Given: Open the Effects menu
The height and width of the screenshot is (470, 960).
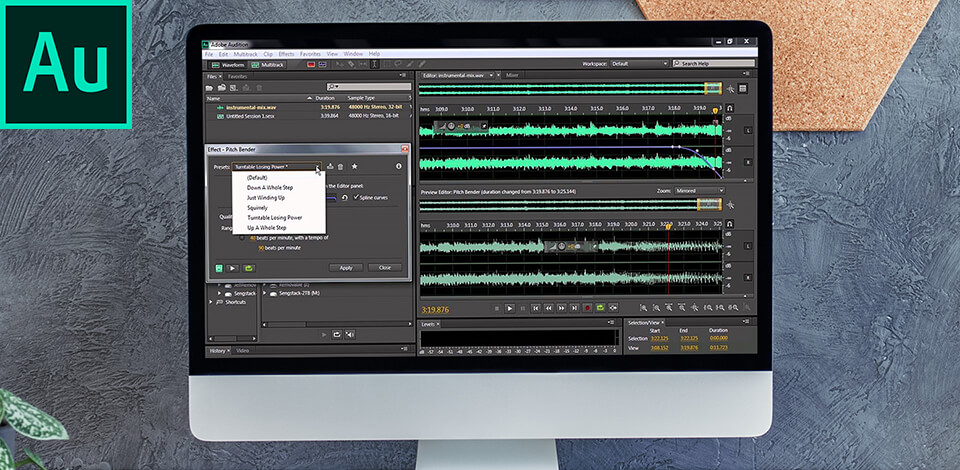Looking at the screenshot, I should point(286,53).
